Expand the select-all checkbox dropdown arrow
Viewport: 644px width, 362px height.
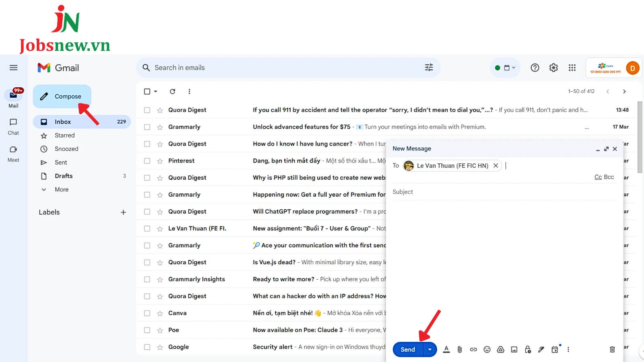(156, 92)
